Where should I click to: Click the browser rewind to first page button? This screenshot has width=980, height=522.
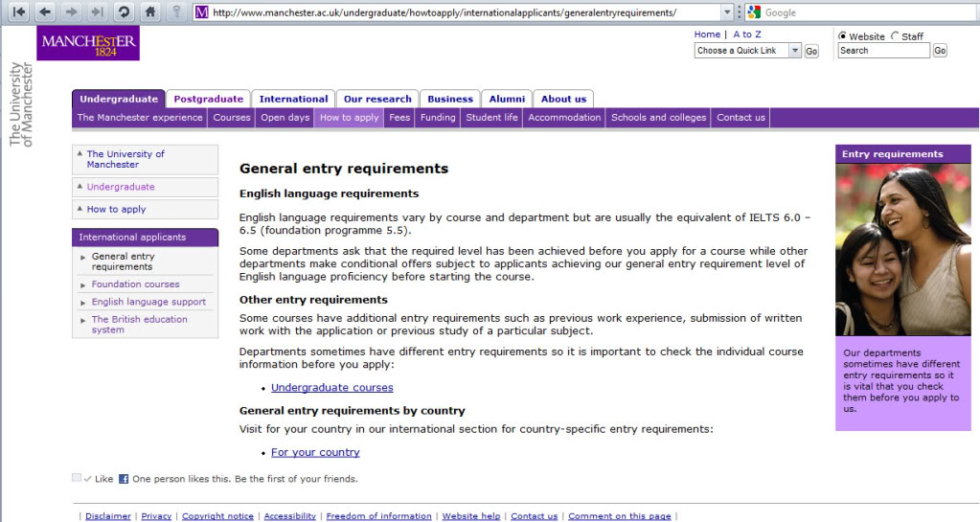coord(19,11)
